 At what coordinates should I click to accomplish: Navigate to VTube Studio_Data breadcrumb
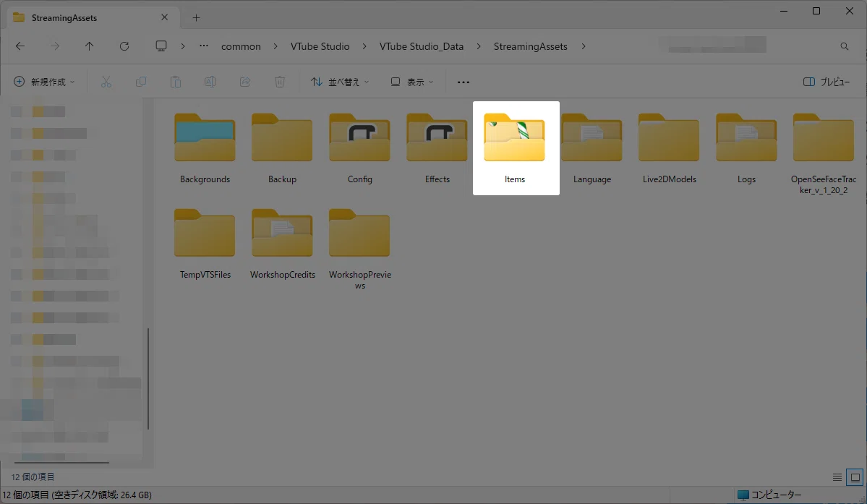pyautogui.click(x=422, y=46)
